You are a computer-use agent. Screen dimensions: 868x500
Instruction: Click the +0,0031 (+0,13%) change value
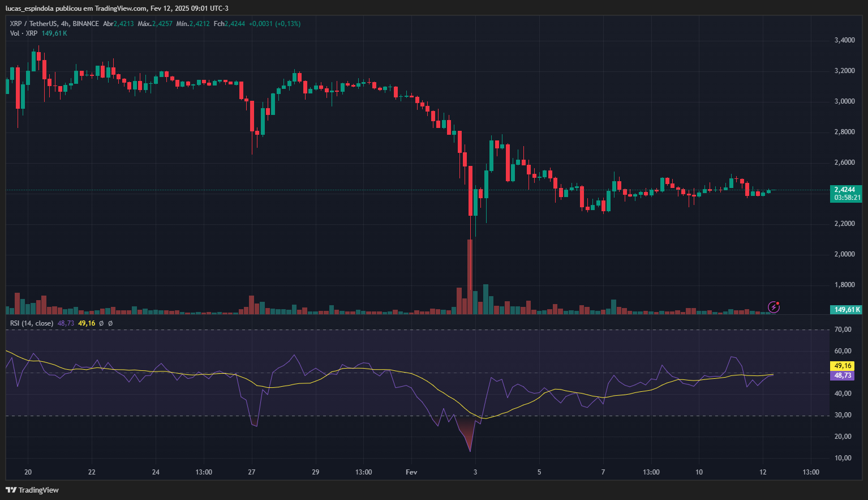tap(275, 24)
